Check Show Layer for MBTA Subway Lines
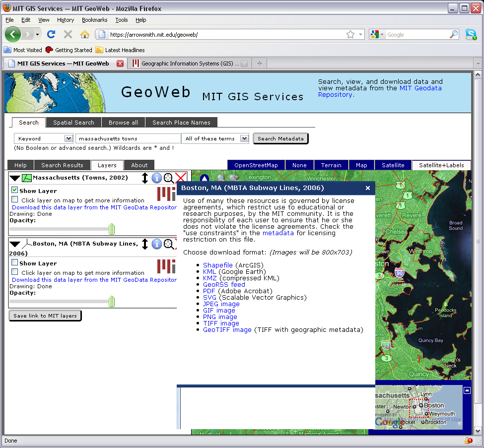The width and height of the screenshot is (484, 448). pos(15,262)
